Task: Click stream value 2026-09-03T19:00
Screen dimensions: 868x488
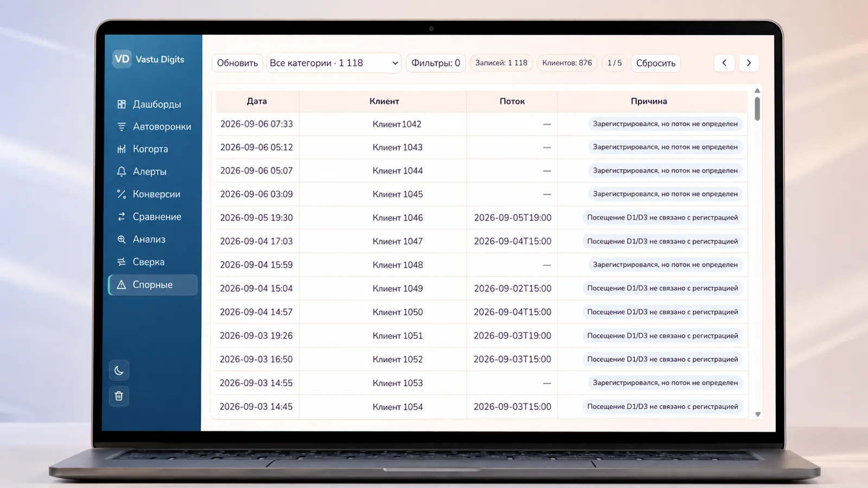Action: pyautogui.click(x=512, y=336)
